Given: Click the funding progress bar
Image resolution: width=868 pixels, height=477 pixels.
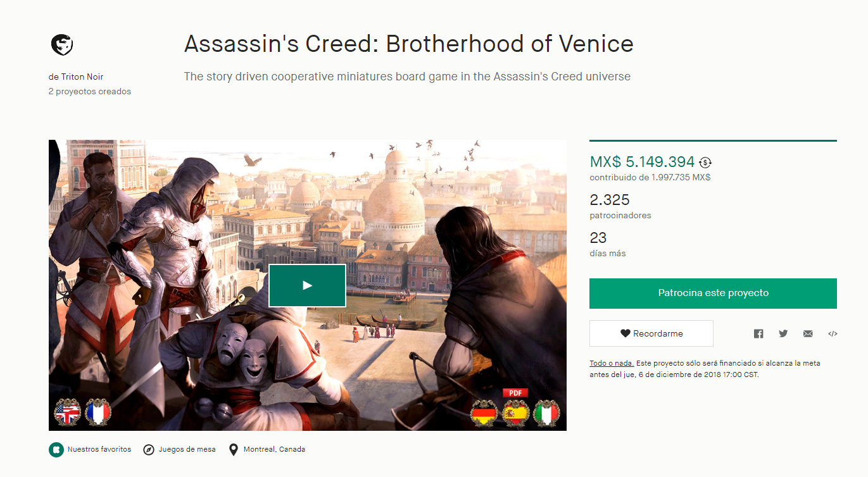Looking at the screenshot, I should pos(713,140).
